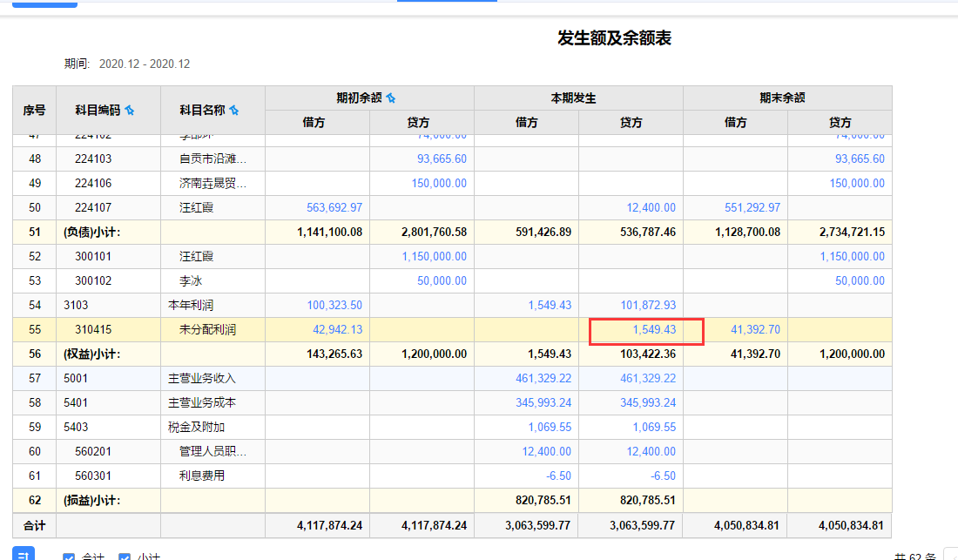Click the pin icon next to 科目名称 header
958x560 pixels.
tap(234, 111)
